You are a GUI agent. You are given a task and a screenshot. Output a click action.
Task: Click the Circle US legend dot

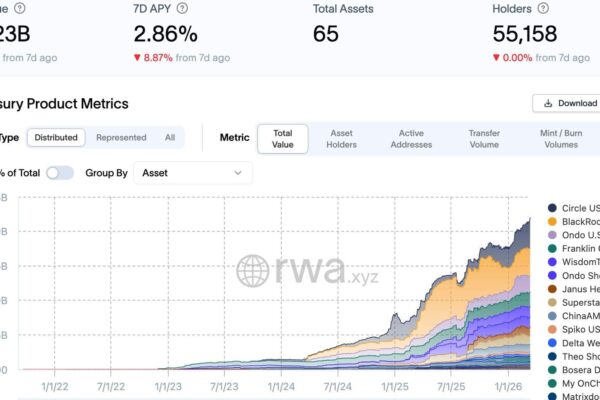coord(552,207)
